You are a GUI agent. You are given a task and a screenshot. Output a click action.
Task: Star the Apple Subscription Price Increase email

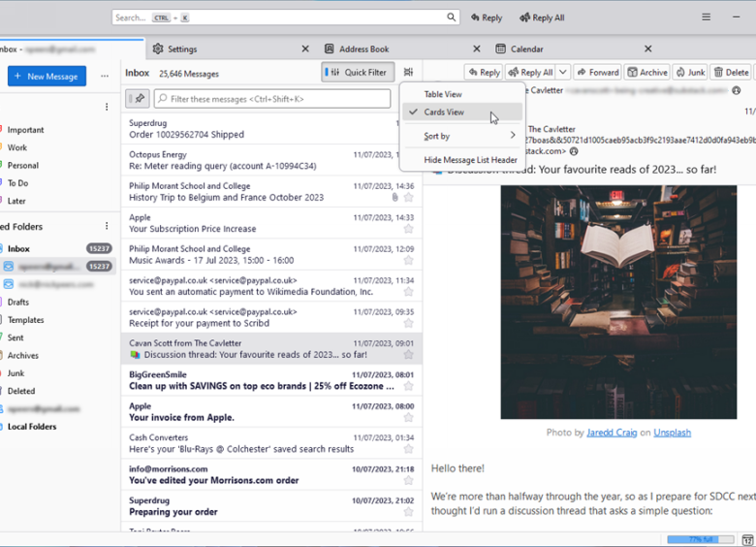(408, 229)
